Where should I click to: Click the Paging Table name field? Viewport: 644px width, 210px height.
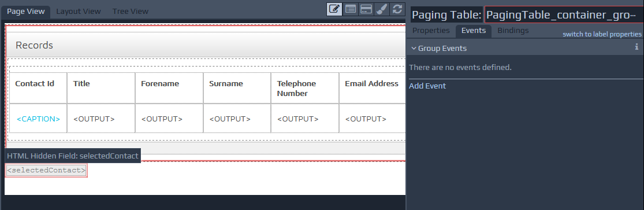(564, 15)
